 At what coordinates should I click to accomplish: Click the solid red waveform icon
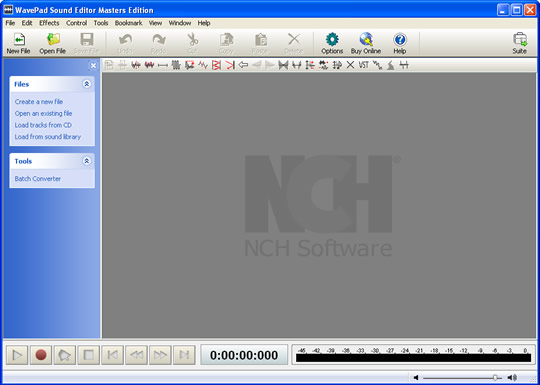149,65
